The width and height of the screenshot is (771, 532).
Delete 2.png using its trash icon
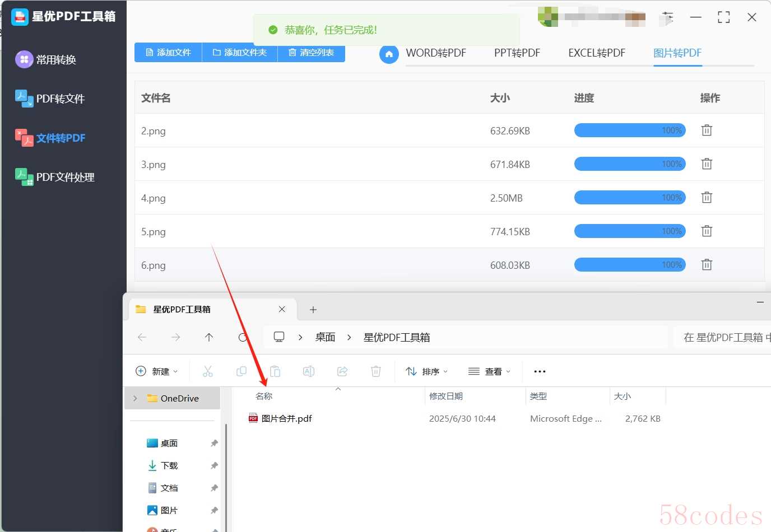click(x=707, y=130)
